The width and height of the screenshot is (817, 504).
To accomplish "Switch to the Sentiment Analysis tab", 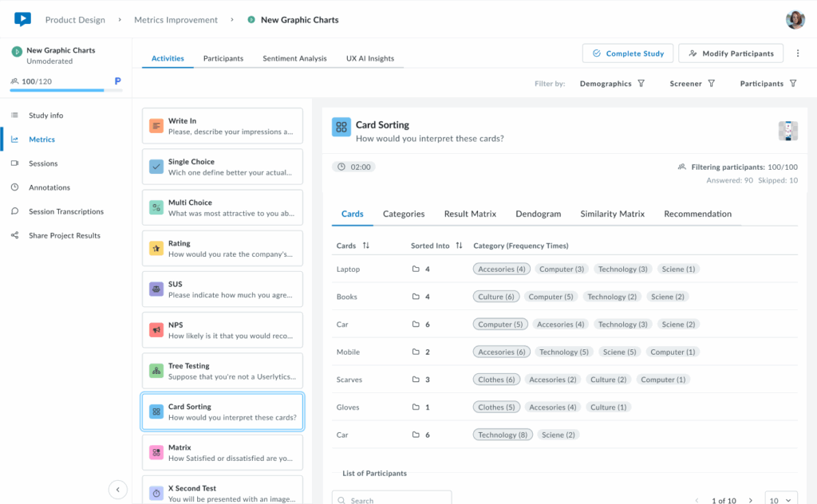I will point(294,58).
